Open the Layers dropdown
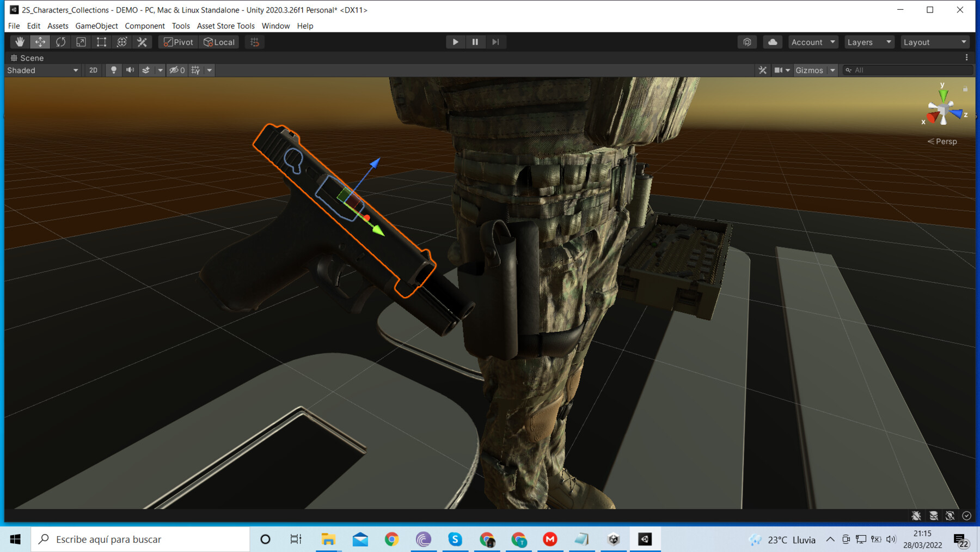 tap(869, 42)
